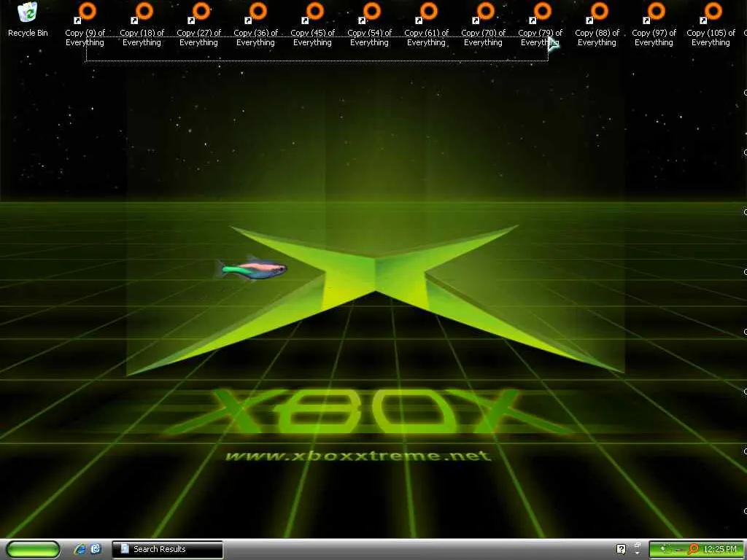This screenshot has height=560, width=747.
Task: Select the Copy (105) of Everything shortcut
Action: tap(711, 25)
